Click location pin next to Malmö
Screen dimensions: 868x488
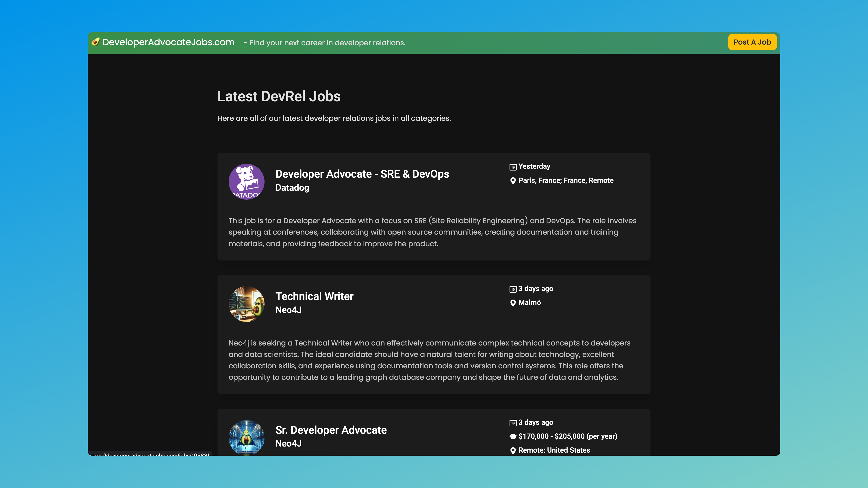click(513, 303)
